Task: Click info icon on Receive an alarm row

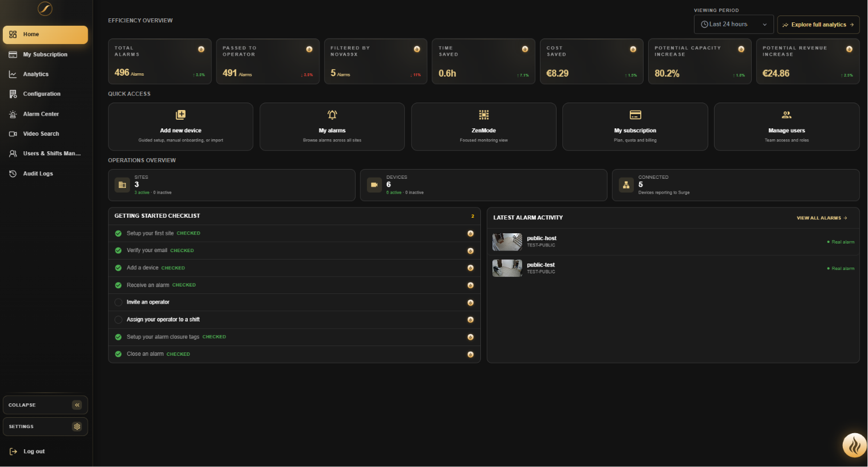Action: [x=470, y=285]
